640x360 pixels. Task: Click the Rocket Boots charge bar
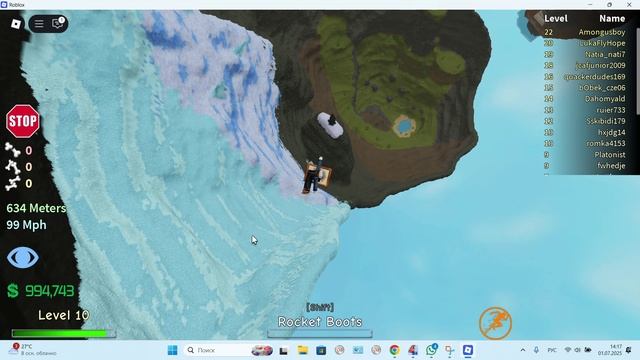pos(320,333)
